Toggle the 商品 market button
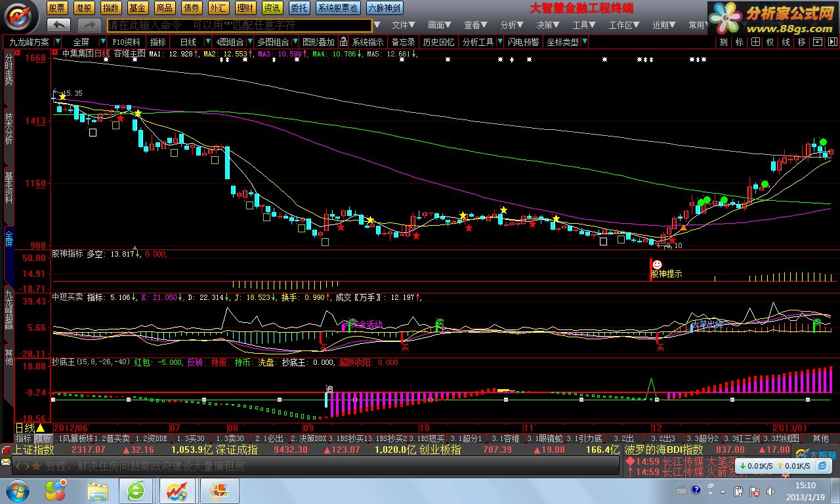 pos(165,8)
